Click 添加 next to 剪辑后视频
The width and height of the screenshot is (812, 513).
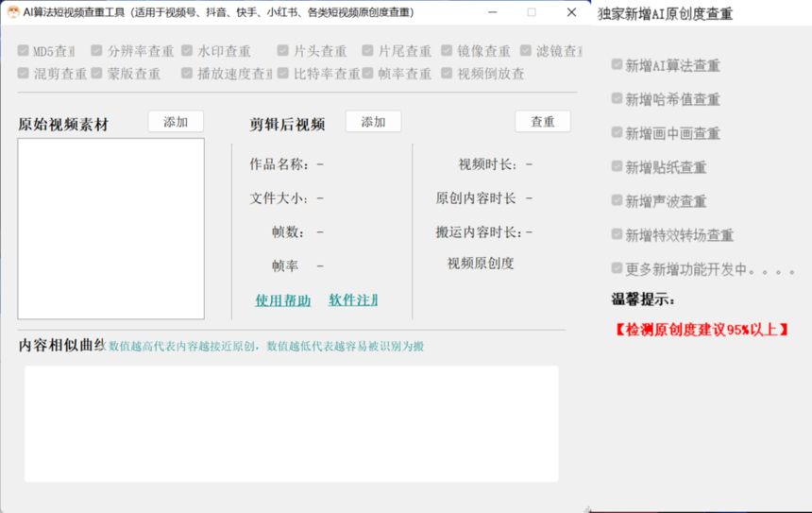coord(373,122)
